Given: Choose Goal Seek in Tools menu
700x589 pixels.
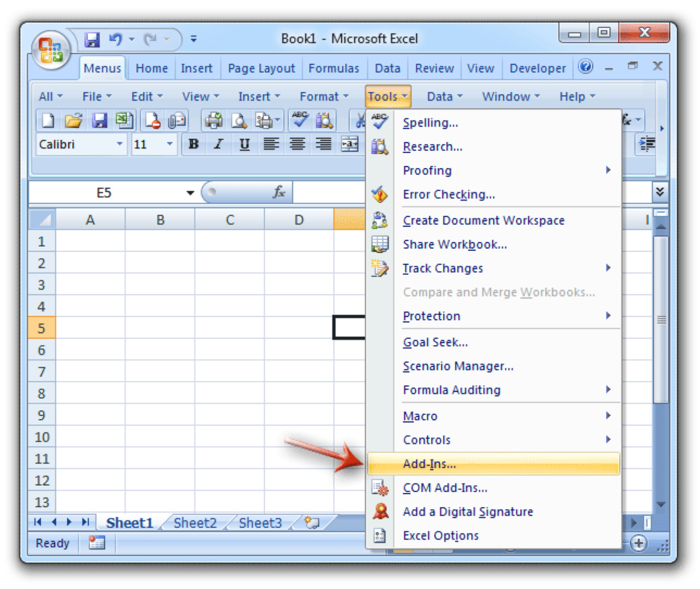Looking at the screenshot, I should (x=435, y=342).
